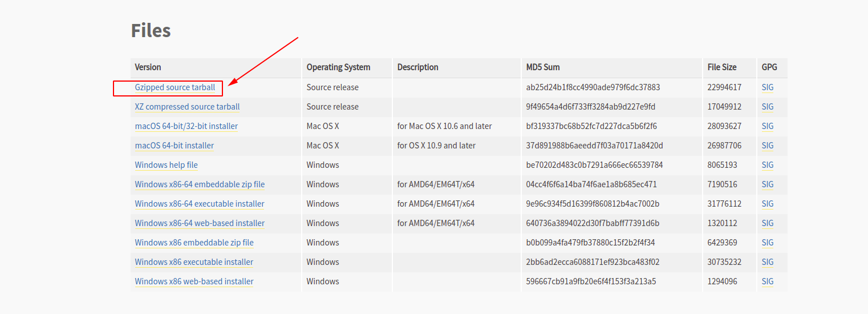Open Windows x86-64 web-based installer link

click(200, 223)
